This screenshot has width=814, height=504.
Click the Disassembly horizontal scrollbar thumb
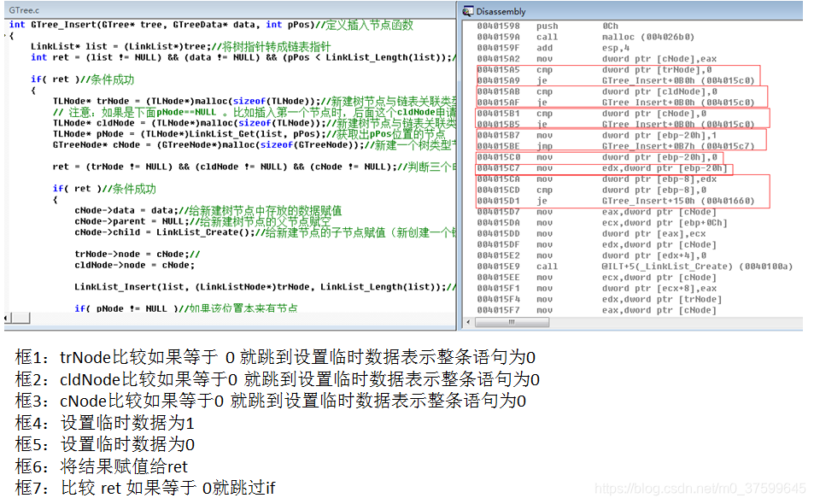click(x=512, y=322)
